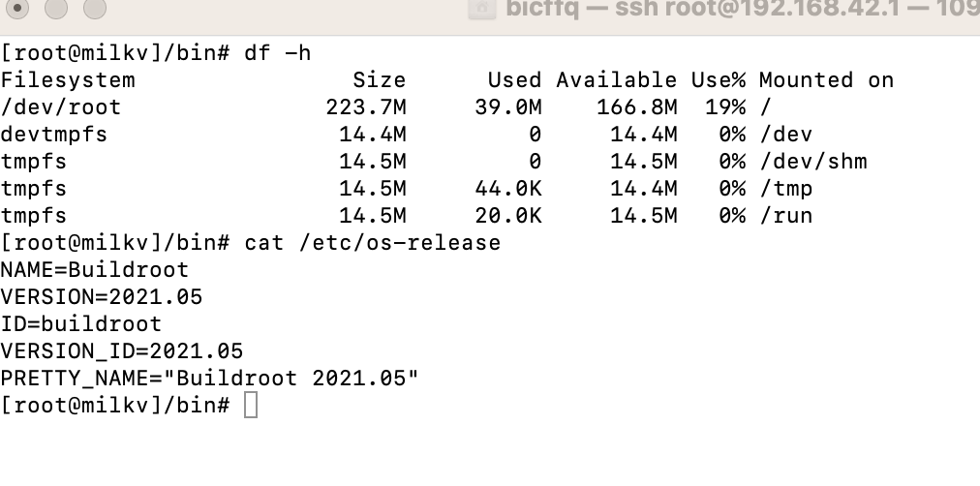Click the home folder proxy icon in title bar
980x486 pixels.
(482, 9)
